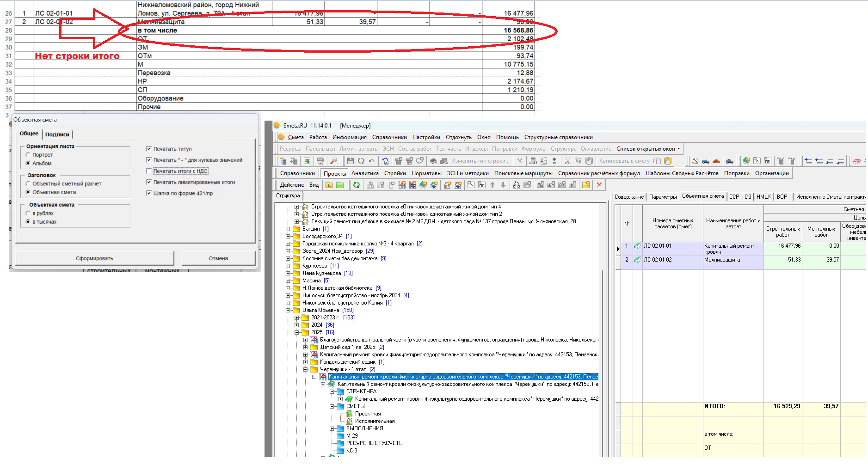Select 'Исполнительная' item in tree
Image resolution: width=868 pixels, height=464 pixels.
pos(375,421)
